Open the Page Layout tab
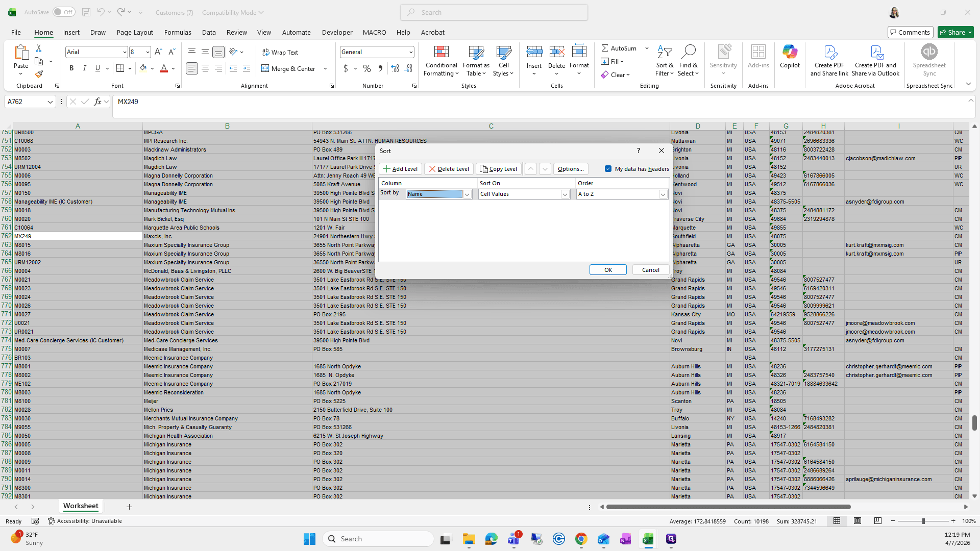 point(135,32)
